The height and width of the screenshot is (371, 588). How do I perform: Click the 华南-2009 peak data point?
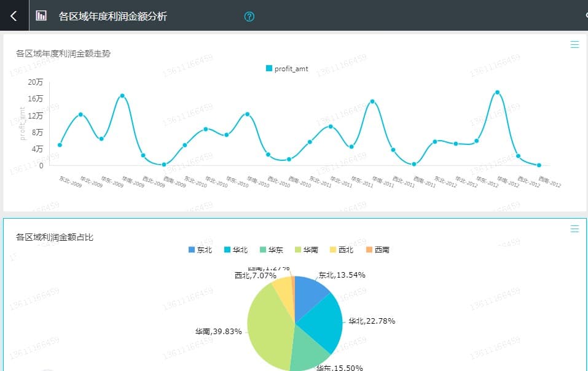point(122,96)
